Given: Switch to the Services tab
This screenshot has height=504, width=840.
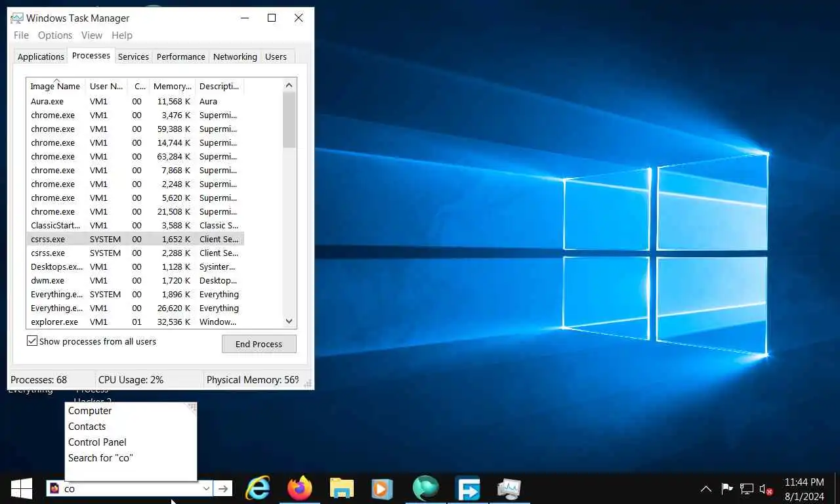Looking at the screenshot, I should [x=133, y=56].
